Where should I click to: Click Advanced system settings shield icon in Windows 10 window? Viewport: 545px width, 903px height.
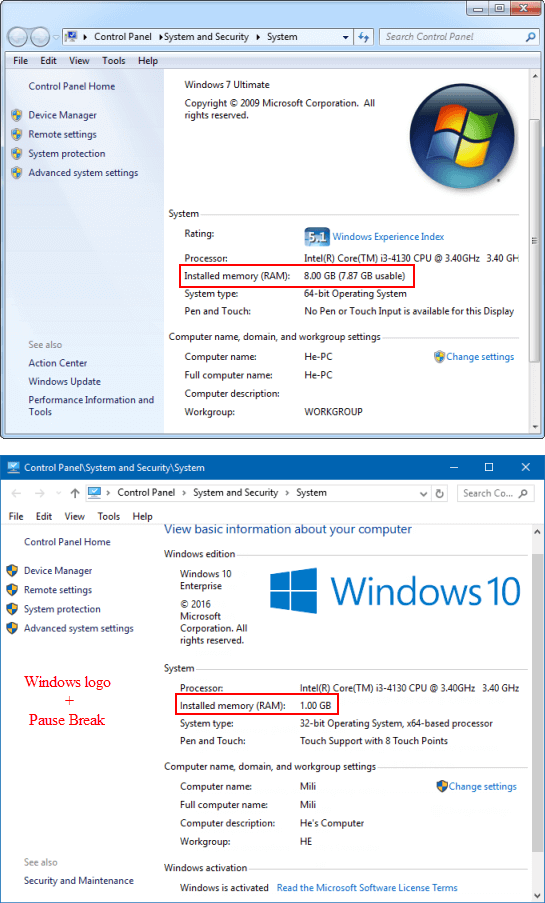click(x=12, y=628)
